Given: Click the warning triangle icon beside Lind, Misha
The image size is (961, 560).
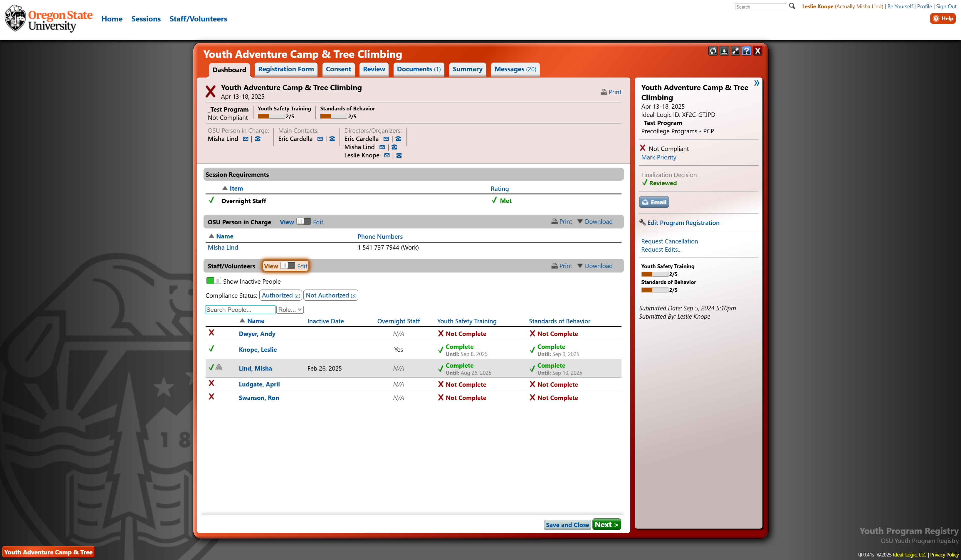Looking at the screenshot, I should [x=219, y=367].
